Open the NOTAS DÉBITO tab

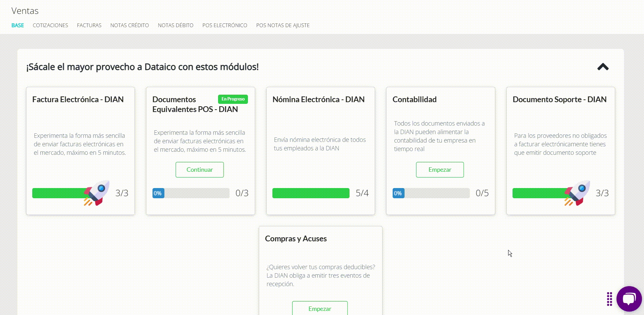tap(176, 25)
